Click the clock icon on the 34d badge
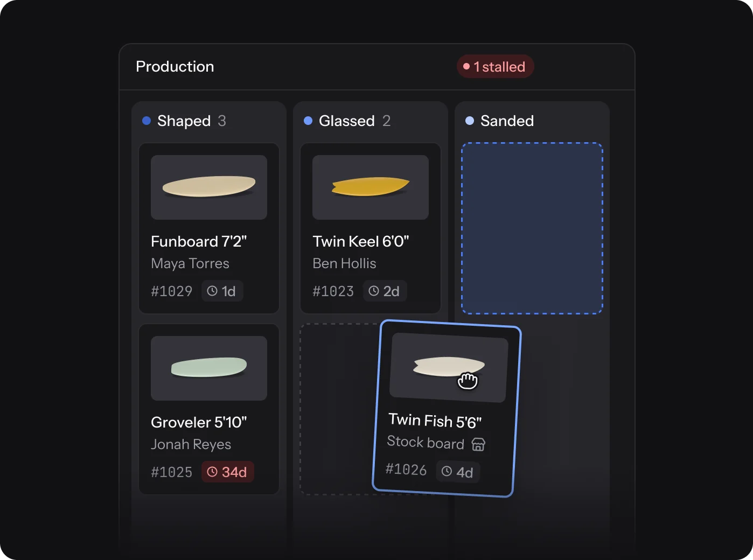 pyautogui.click(x=212, y=472)
